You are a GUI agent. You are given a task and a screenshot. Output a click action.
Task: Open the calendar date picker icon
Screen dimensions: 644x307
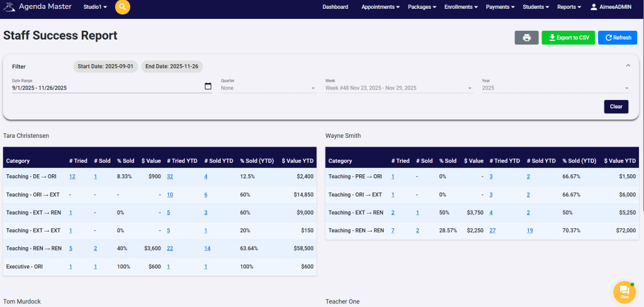coord(208,86)
